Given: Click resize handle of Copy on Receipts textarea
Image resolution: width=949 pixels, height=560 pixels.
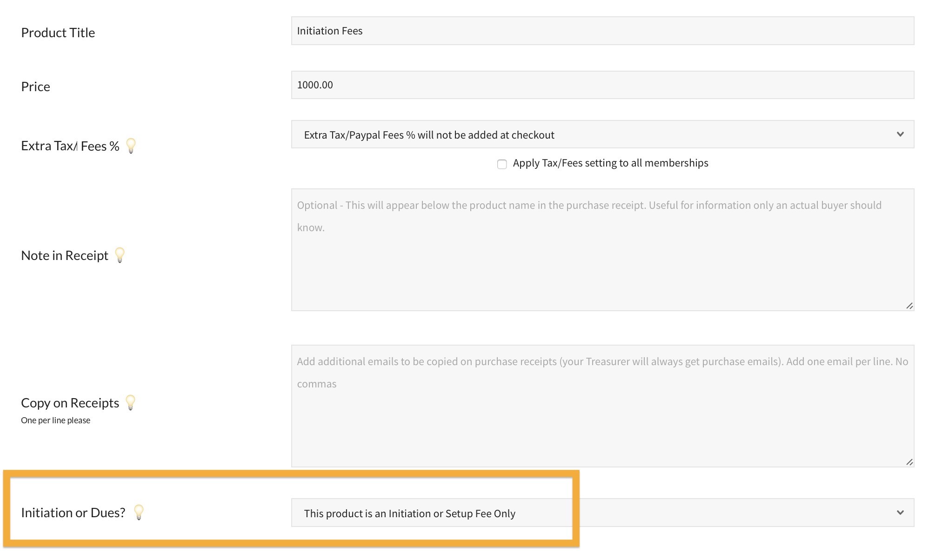Looking at the screenshot, I should click(x=909, y=462).
